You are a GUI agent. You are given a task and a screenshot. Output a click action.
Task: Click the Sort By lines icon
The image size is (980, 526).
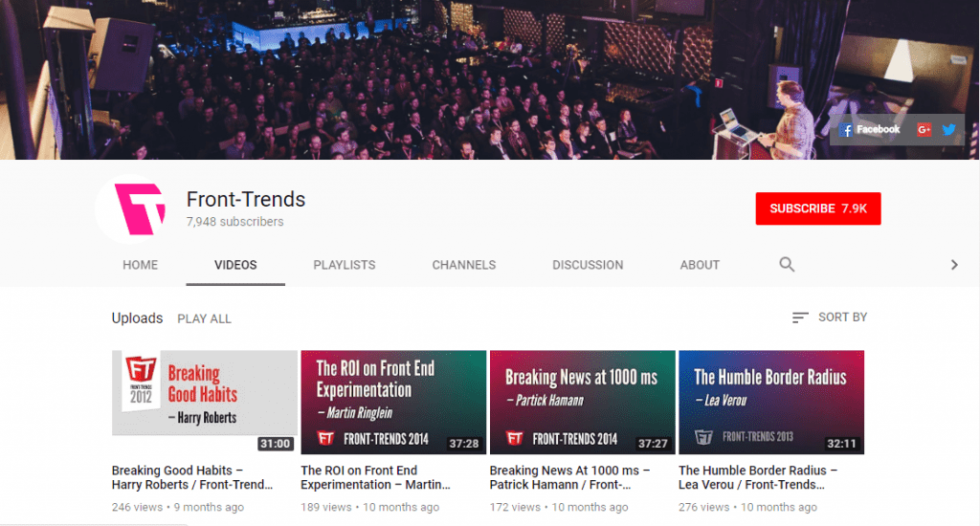click(x=799, y=318)
